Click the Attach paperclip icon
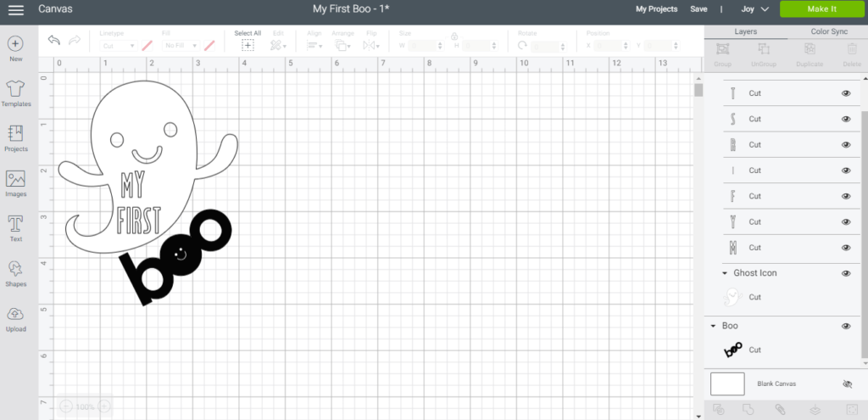This screenshot has height=420, width=868. pos(780,410)
